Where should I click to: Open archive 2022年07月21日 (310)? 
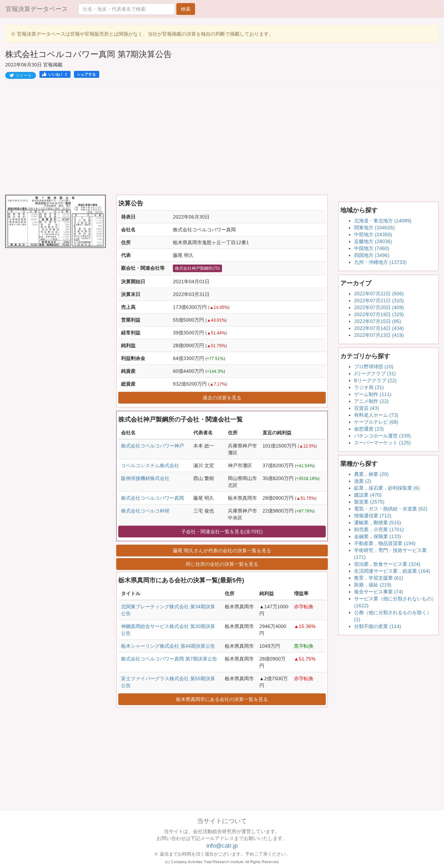pyautogui.click(x=379, y=301)
